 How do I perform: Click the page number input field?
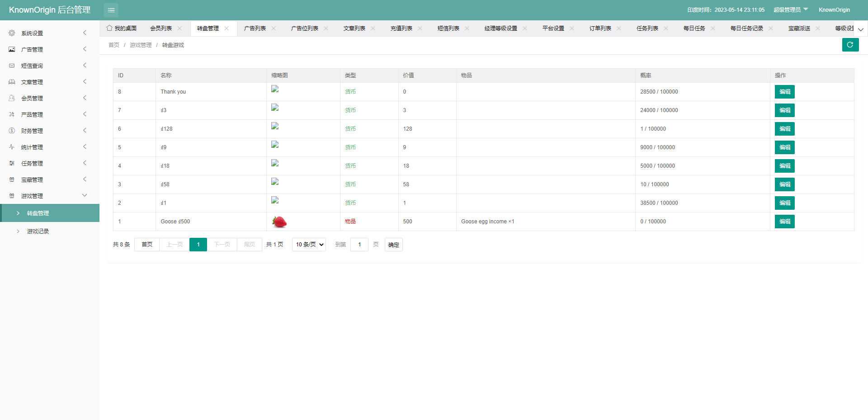(x=359, y=245)
